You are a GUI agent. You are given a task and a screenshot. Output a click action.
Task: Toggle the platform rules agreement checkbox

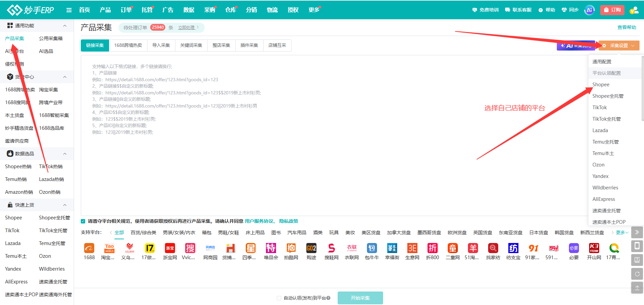point(83,221)
